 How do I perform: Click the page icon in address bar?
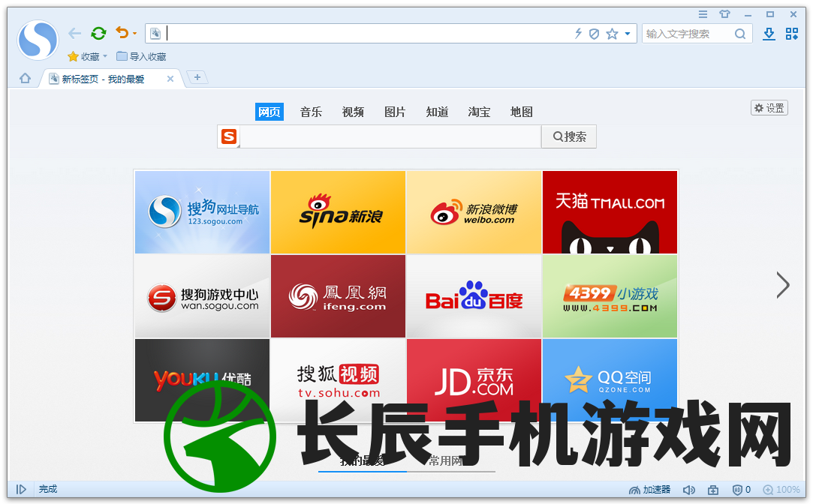[155, 34]
